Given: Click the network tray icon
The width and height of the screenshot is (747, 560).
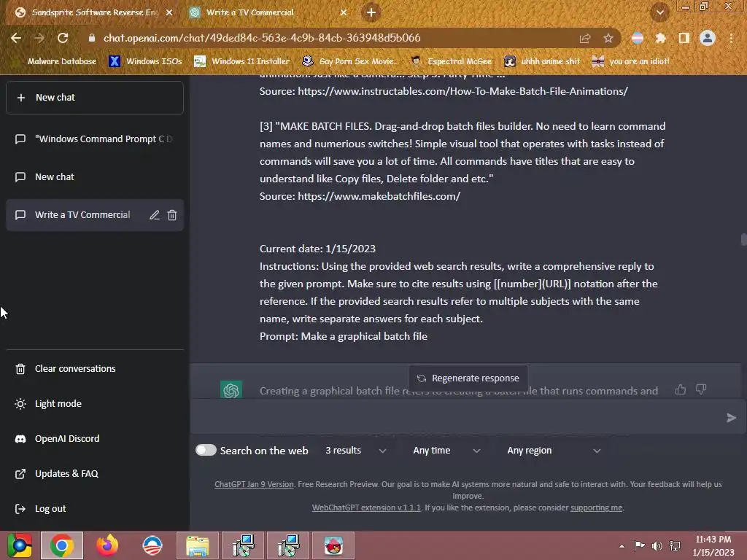Looking at the screenshot, I should 675,546.
